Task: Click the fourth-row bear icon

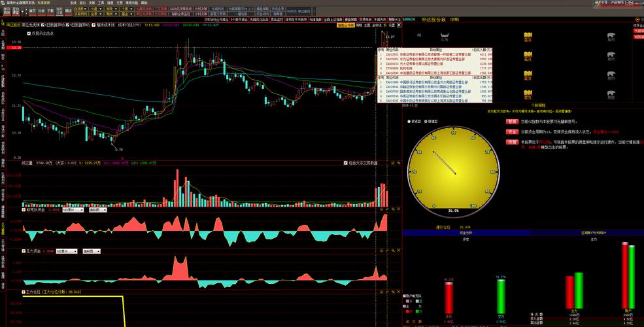Action: point(611,94)
